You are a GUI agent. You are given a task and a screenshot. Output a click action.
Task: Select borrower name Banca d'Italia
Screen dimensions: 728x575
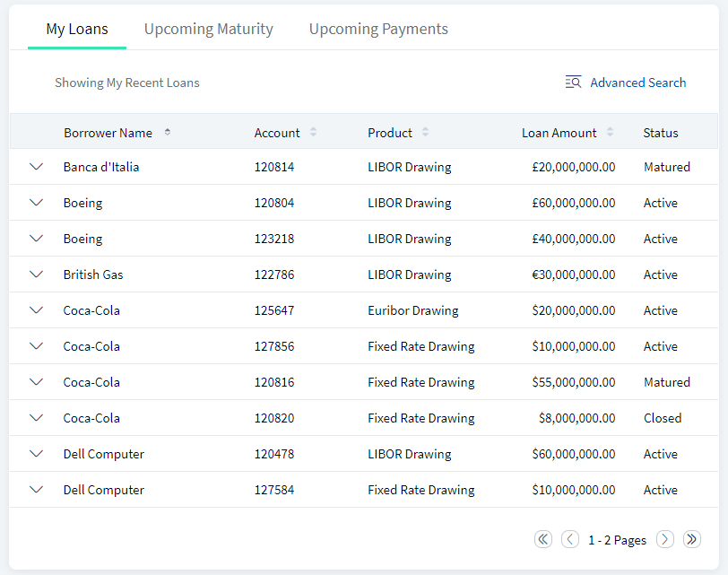click(x=101, y=167)
